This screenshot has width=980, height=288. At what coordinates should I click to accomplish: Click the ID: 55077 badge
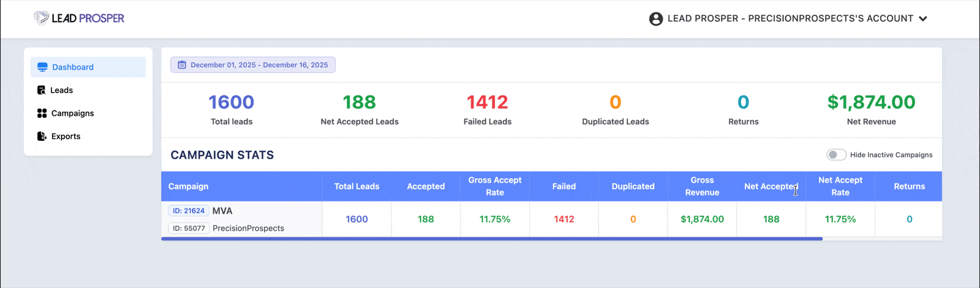189,228
